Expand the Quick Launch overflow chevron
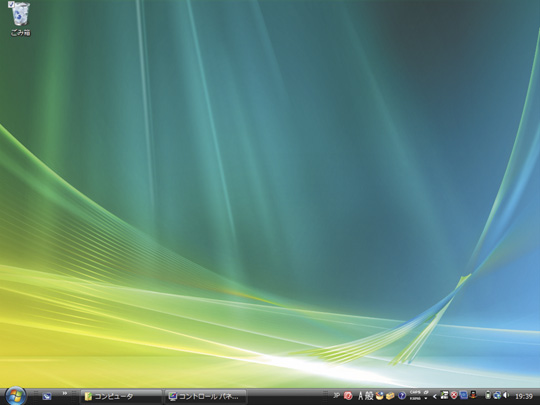The height and width of the screenshot is (405, 540). click(65, 393)
